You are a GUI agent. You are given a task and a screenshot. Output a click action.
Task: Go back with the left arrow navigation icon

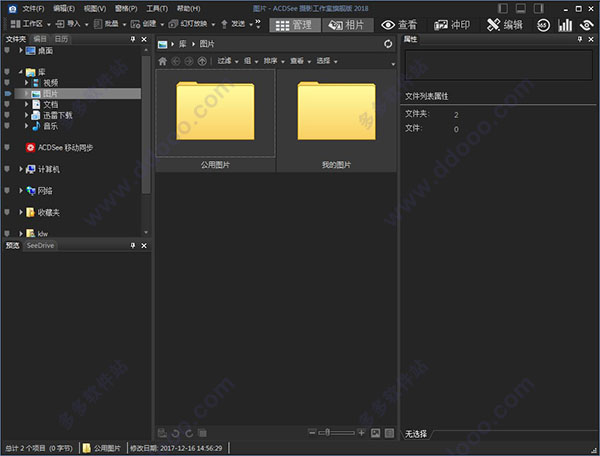(x=176, y=61)
